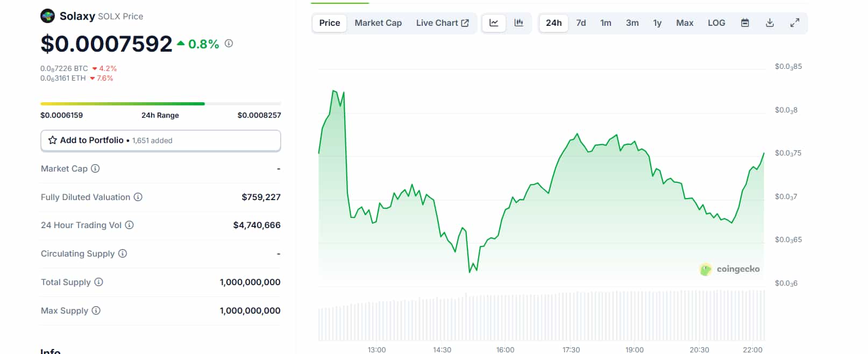
Task: Click the 22:00 time axis label
Action: (752, 350)
